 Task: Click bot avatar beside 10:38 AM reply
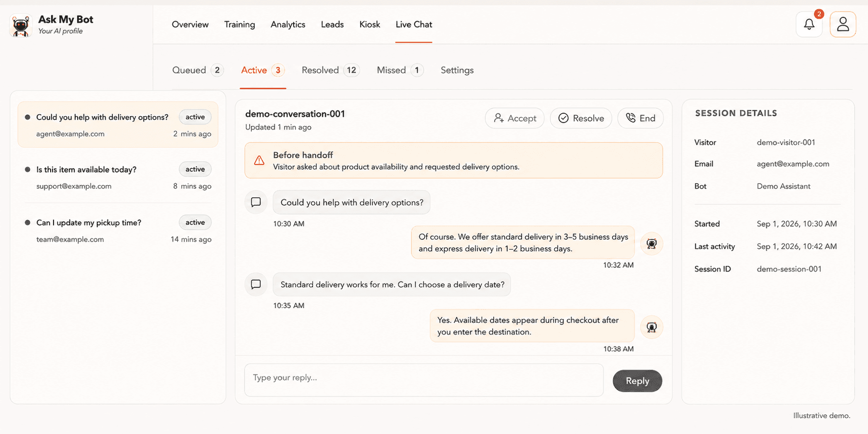[x=651, y=327]
